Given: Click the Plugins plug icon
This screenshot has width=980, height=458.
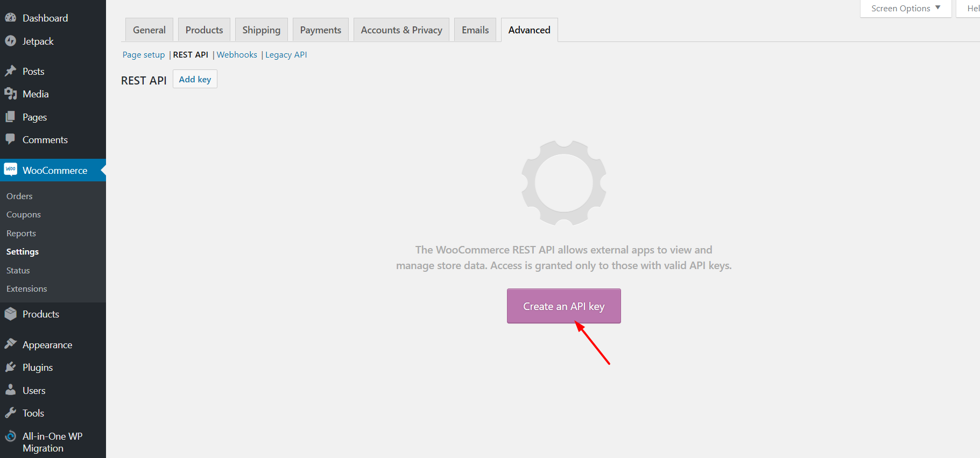Looking at the screenshot, I should pos(11,367).
